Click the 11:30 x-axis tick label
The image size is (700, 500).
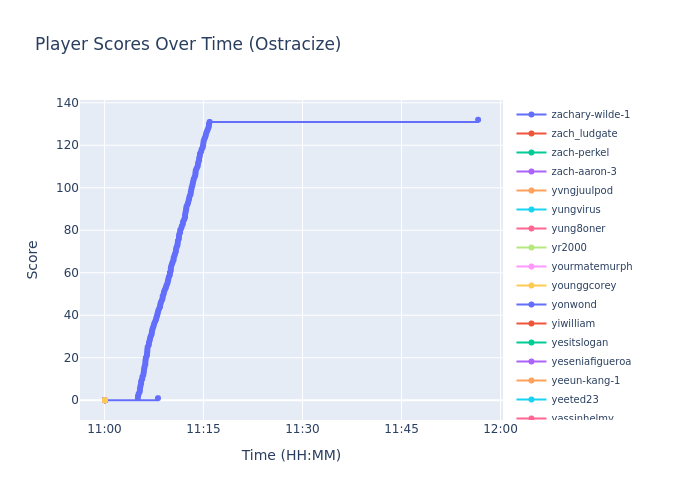coord(302,429)
